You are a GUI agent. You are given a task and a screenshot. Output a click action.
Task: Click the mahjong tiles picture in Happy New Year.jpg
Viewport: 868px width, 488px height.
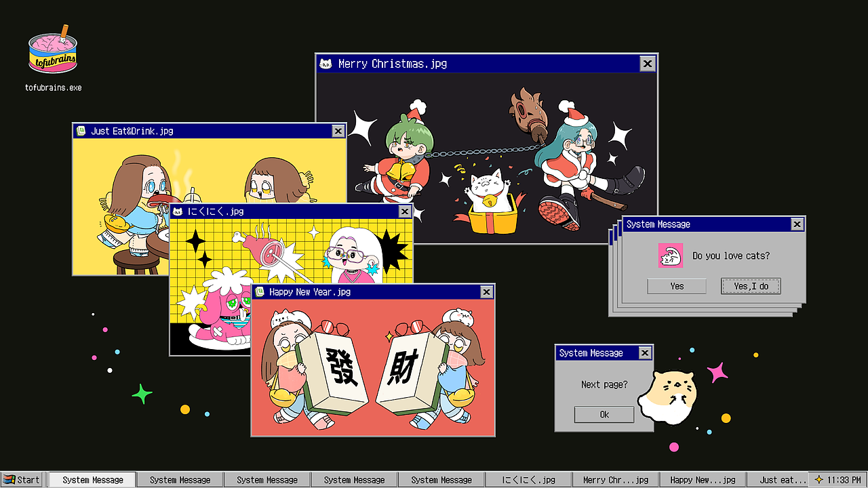(x=372, y=367)
